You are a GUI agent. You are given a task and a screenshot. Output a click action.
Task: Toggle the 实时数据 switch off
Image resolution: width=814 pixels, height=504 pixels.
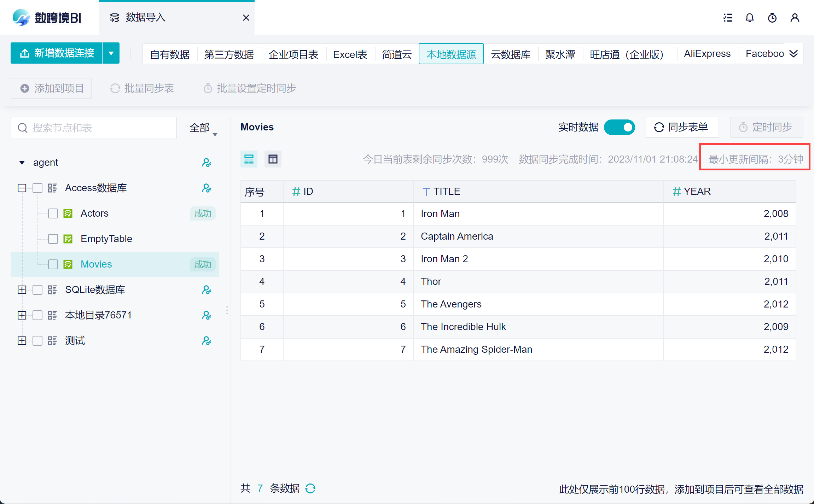(619, 127)
